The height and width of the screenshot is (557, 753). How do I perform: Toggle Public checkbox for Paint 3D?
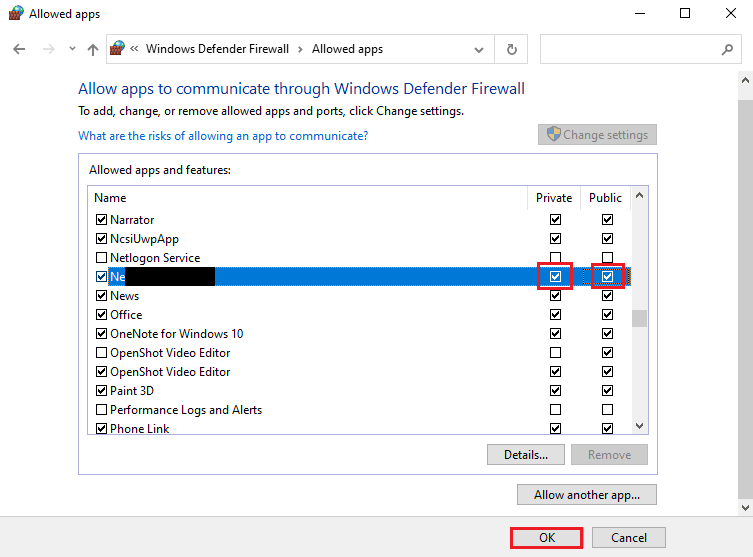point(607,390)
